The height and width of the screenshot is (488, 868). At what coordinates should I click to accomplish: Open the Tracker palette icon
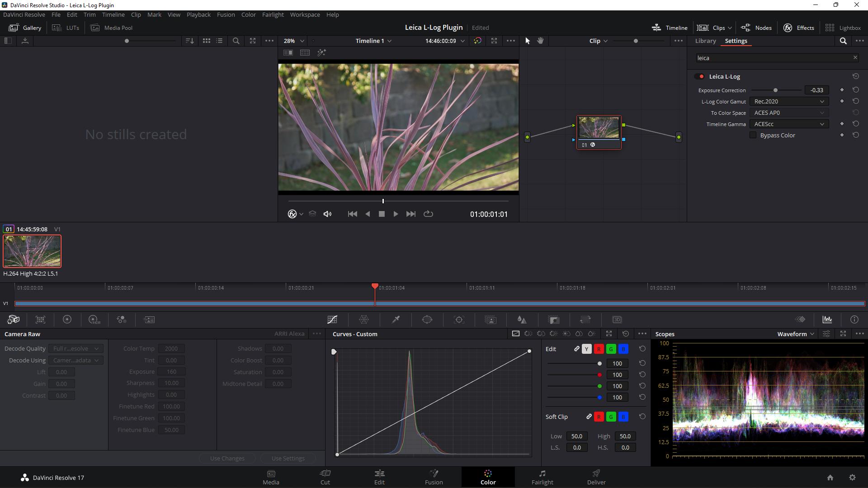(459, 319)
